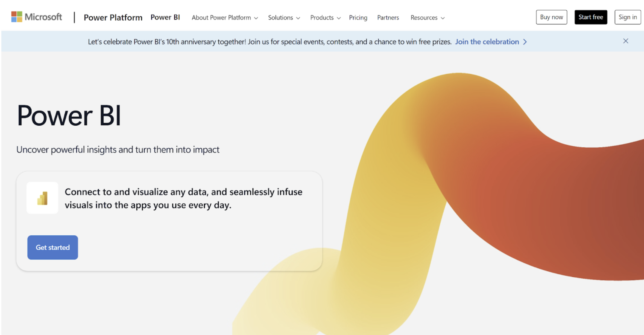
Task: Expand the About Power Platform menu
Action: pyautogui.click(x=225, y=18)
